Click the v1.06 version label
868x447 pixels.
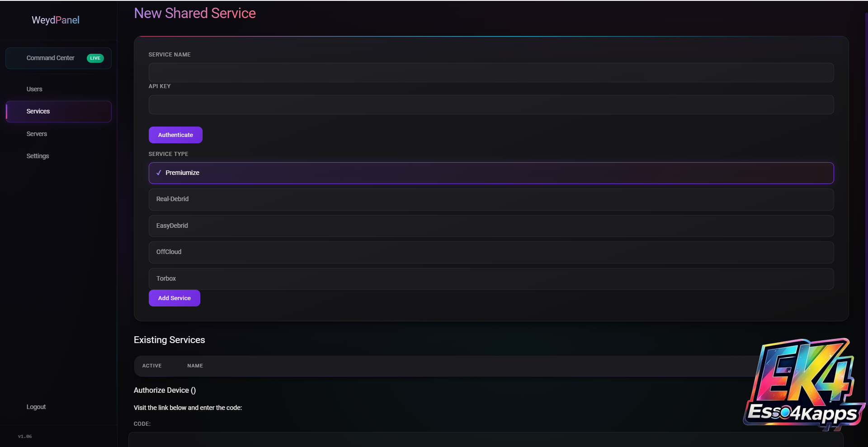25,437
